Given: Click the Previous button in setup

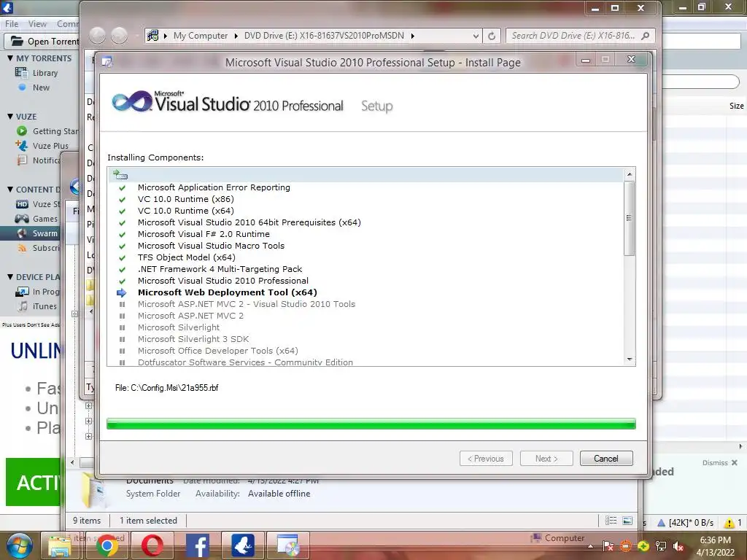Looking at the screenshot, I should pos(486,459).
